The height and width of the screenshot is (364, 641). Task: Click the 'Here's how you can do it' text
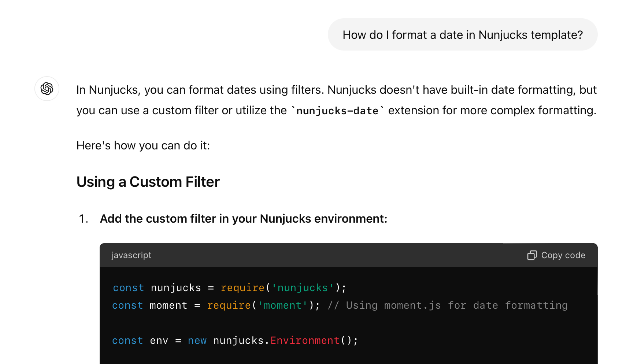143,145
